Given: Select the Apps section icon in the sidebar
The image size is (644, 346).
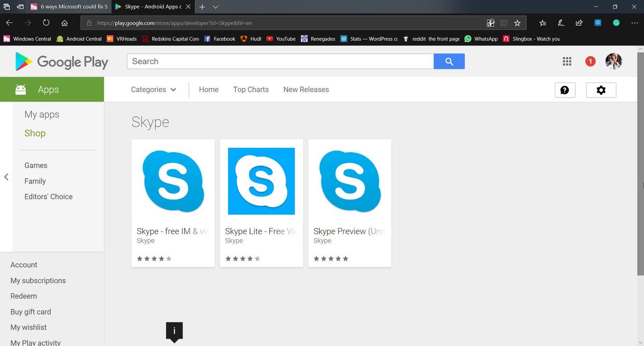Looking at the screenshot, I should pyautogui.click(x=20, y=89).
